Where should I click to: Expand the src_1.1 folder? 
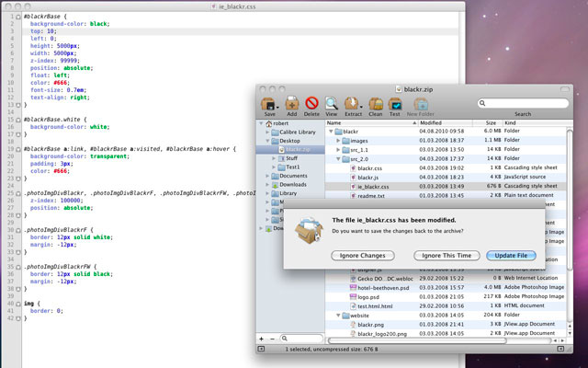[340, 150]
